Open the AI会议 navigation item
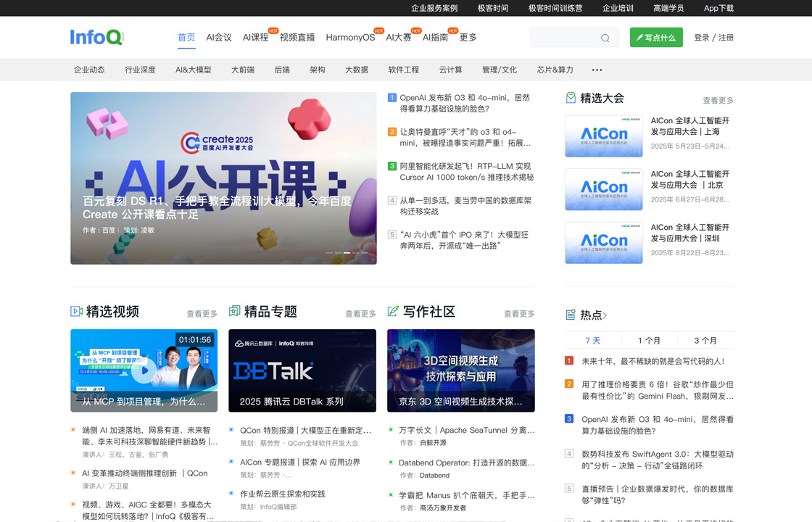812x522 pixels. 219,37
